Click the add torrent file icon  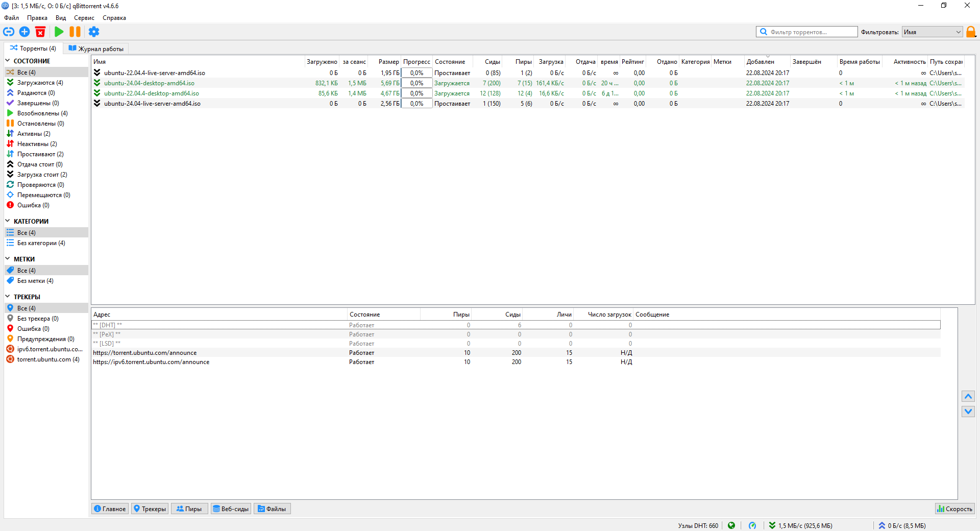(24, 32)
